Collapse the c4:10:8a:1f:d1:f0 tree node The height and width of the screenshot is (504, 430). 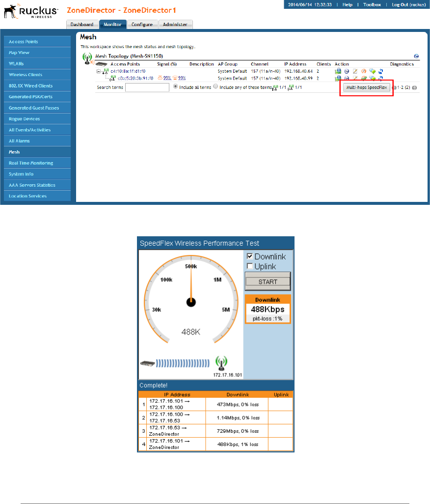click(99, 71)
